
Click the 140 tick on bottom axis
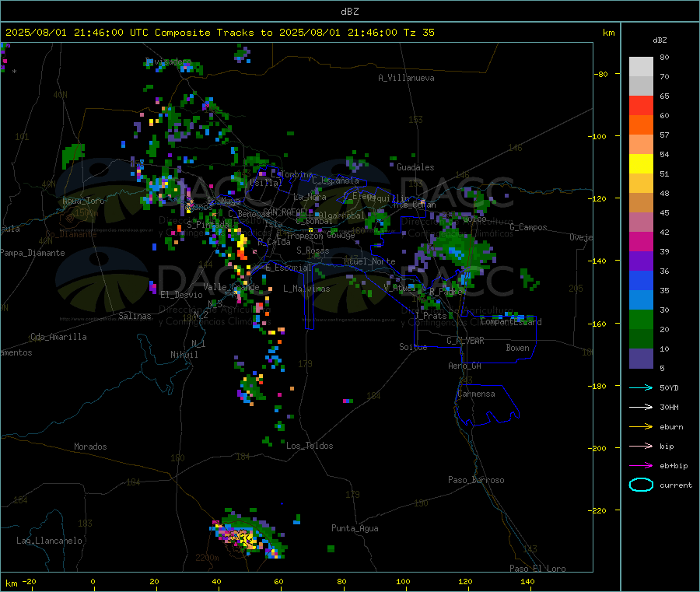click(527, 581)
